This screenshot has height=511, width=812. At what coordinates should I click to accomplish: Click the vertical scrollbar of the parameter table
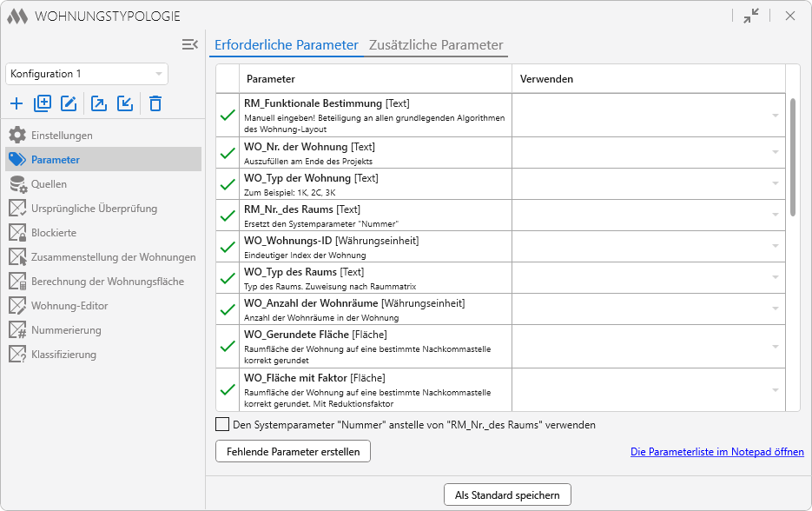(792, 156)
